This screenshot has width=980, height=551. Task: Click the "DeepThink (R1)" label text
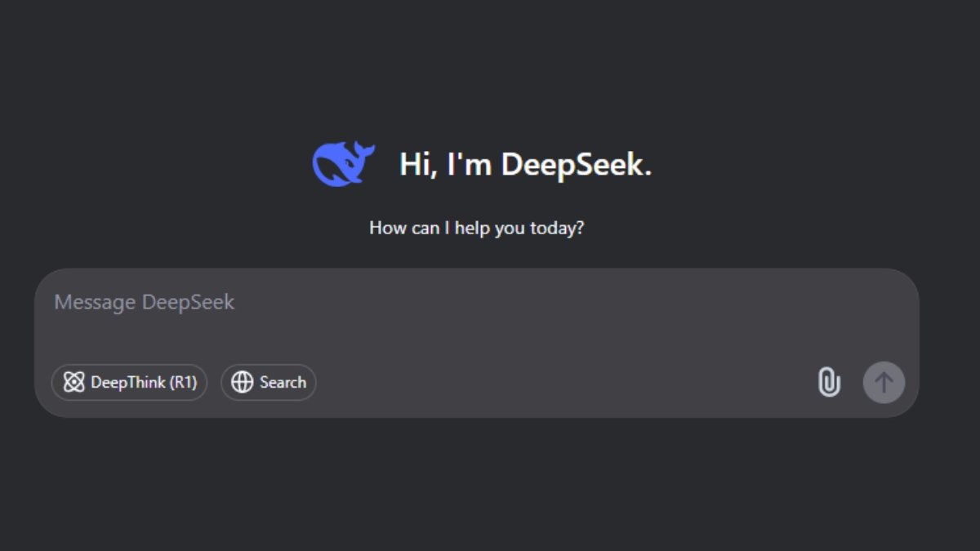coord(144,382)
